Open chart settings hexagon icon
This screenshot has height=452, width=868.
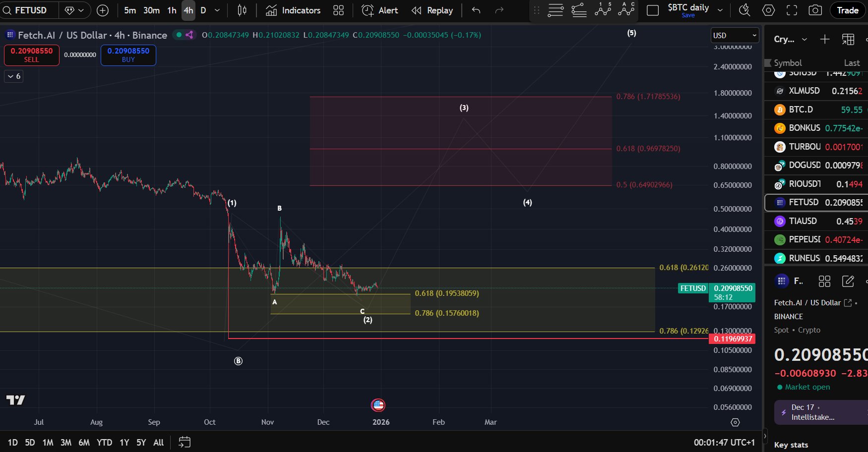coord(768,10)
